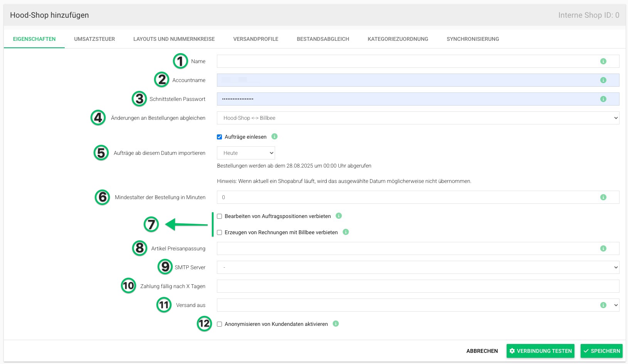The height and width of the screenshot is (364, 628).
Task: Focus the Name input field
Action: [418, 61]
